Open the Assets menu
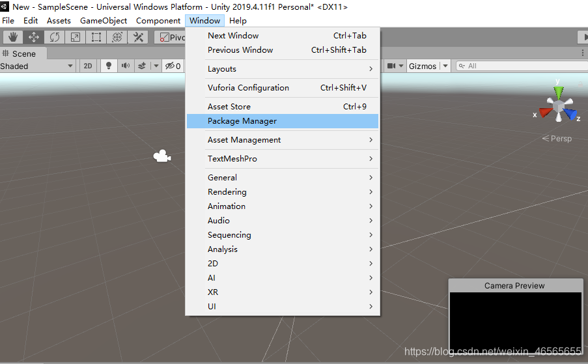 [59, 21]
